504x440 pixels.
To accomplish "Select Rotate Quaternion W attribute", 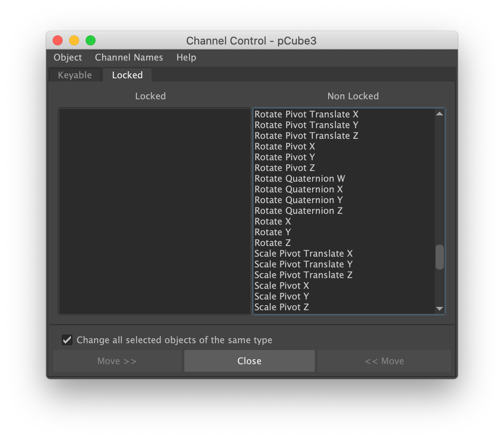I will 300,179.
